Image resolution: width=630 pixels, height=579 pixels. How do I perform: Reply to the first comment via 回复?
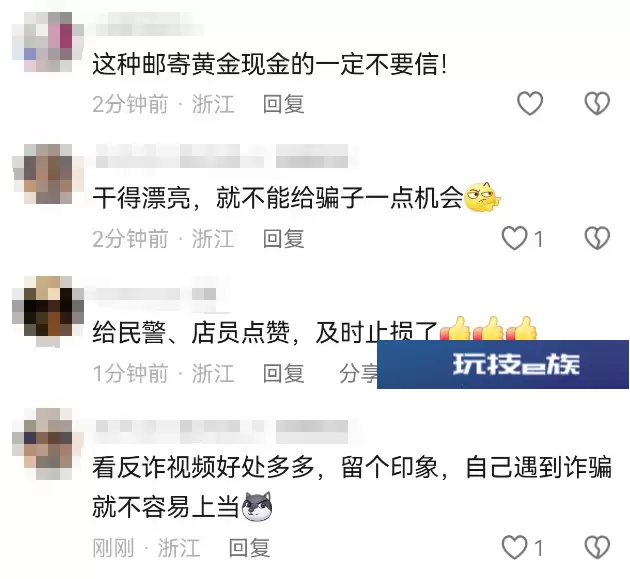284,104
